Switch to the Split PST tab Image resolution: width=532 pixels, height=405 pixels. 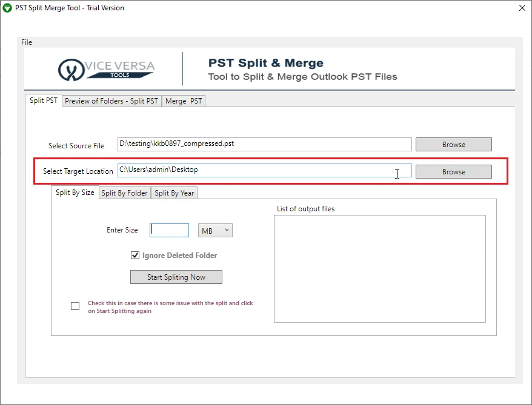click(x=44, y=100)
